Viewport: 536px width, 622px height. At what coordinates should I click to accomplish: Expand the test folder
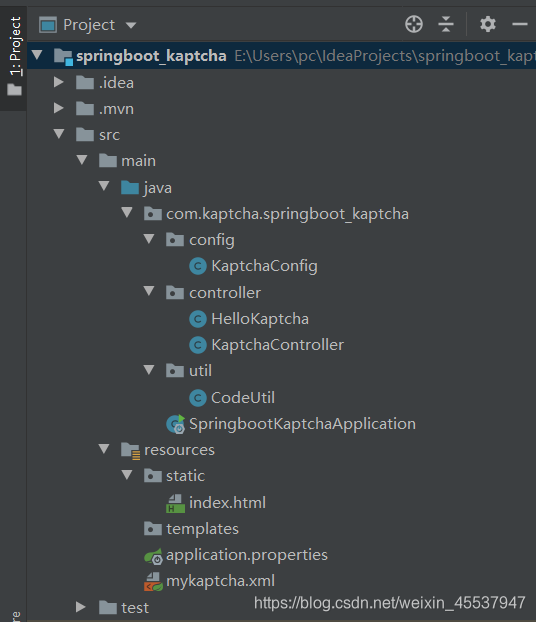pos(81,607)
